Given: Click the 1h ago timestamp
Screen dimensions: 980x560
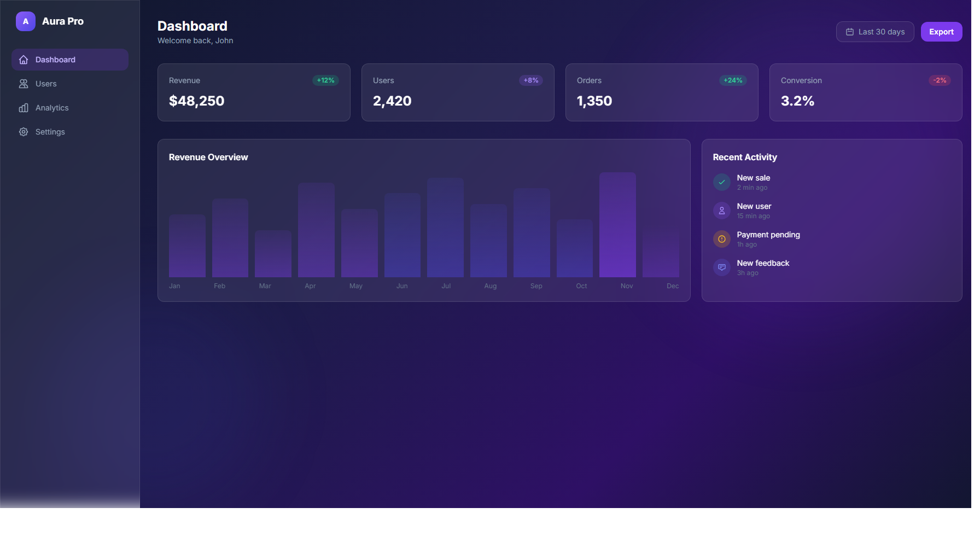Looking at the screenshot, I should coord(746,244).
